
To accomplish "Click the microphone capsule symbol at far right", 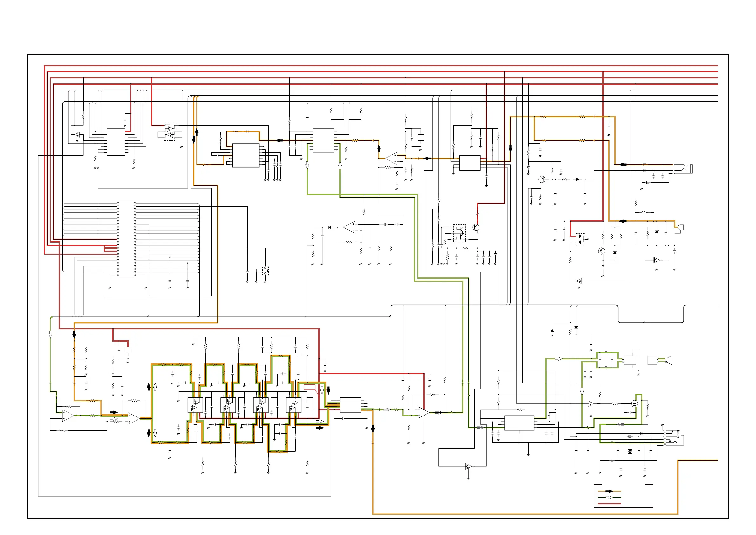I will point(681,227).
